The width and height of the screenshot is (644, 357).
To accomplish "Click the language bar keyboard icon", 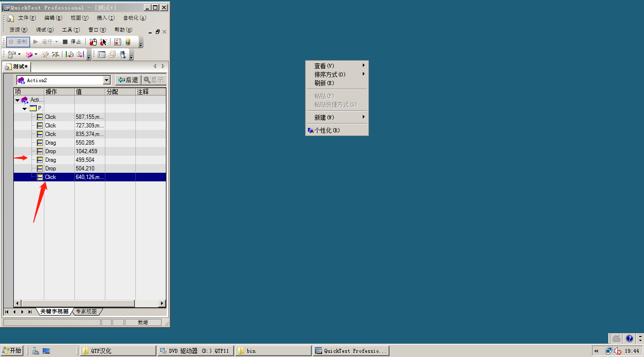I will (616, 338).
